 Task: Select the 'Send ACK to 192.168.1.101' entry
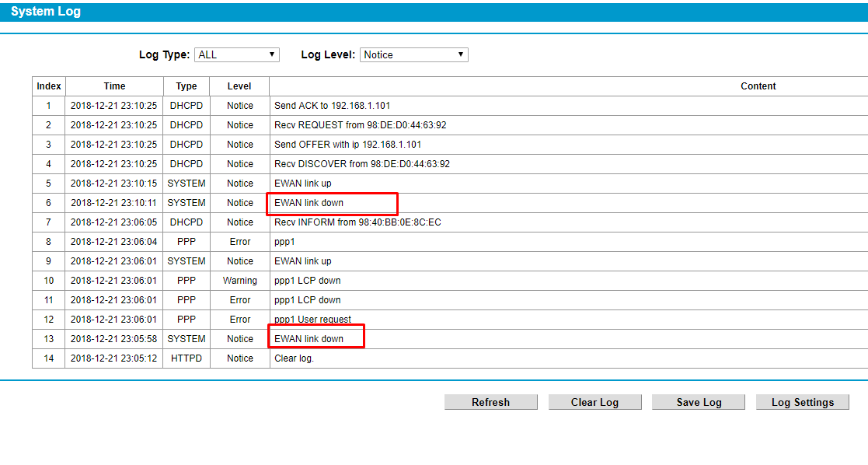[x=332, y=106]
